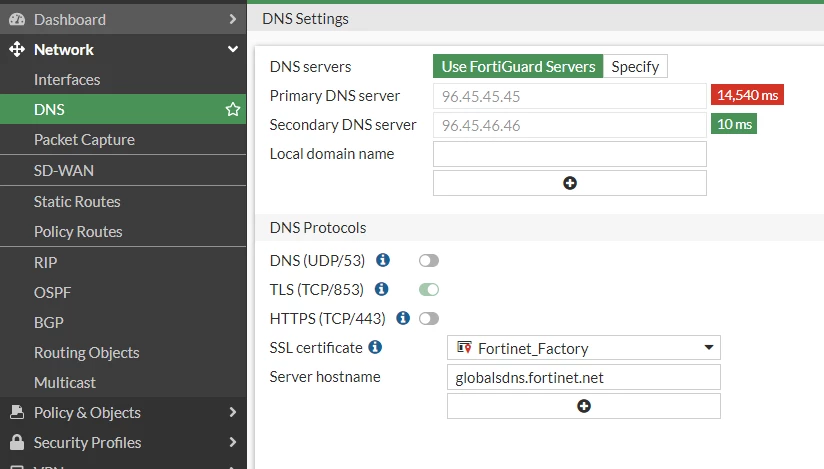Select the Specify DNS servers option

coord(635,66)
